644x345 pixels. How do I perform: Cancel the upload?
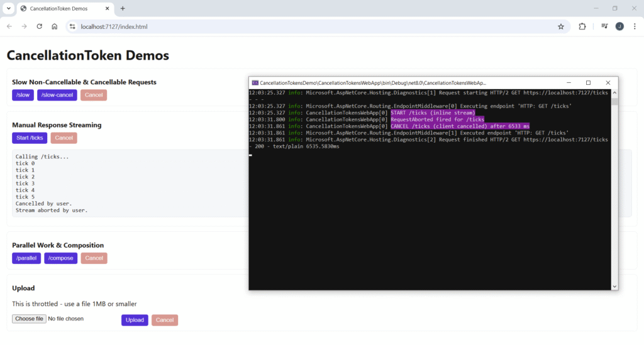[x=165, y=320]
